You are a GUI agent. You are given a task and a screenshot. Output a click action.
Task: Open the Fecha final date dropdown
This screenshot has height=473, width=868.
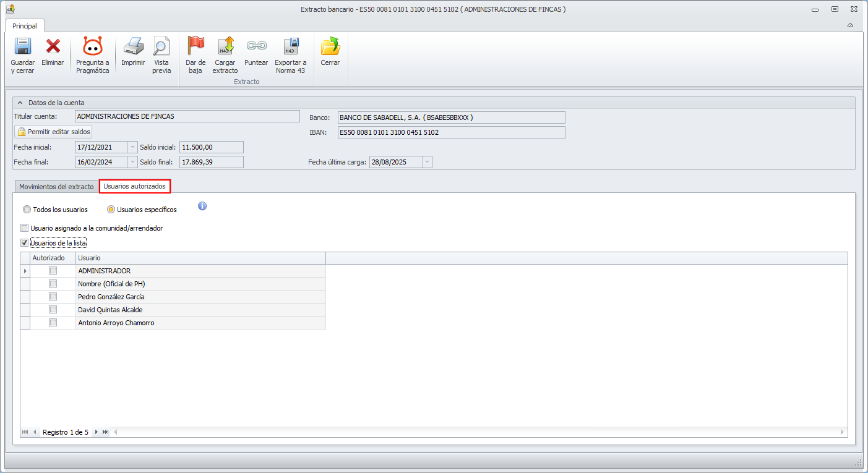(x=132, y=162)
